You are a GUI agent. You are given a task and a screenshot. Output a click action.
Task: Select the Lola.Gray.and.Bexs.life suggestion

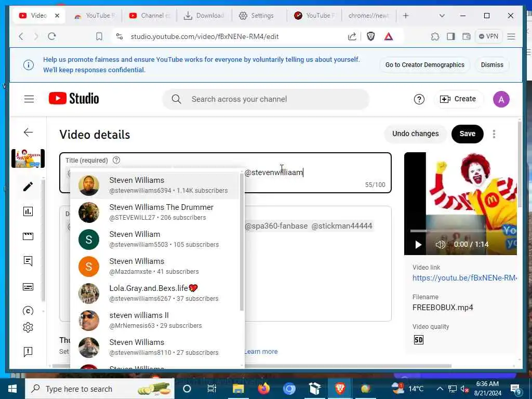(x=155, y=294)
